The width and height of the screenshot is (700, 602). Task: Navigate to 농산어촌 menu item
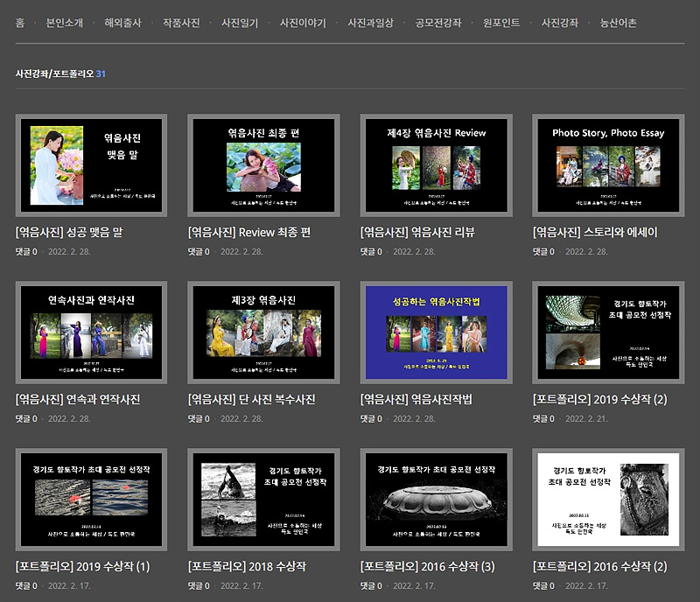pyautogui.click(x=619, y=23)
